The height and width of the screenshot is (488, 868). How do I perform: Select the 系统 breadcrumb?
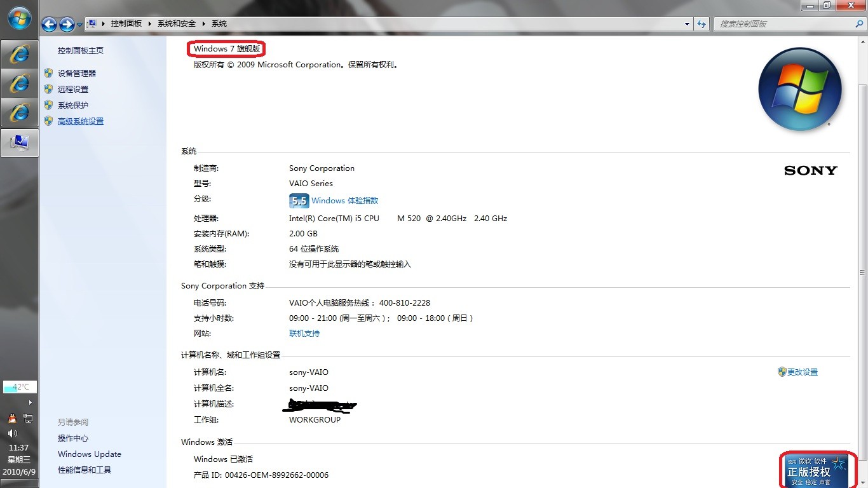[x=219, y=24]
